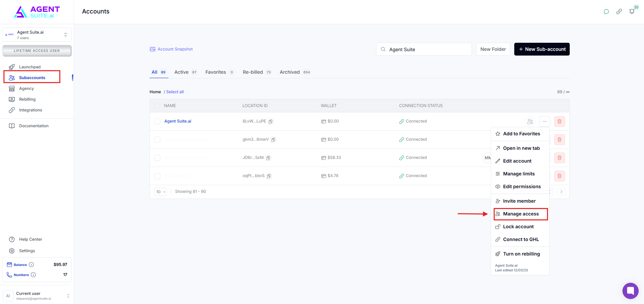Copy location ID gkm3...6mwV
Screen dimensions: 644x304
click(273, 140)
